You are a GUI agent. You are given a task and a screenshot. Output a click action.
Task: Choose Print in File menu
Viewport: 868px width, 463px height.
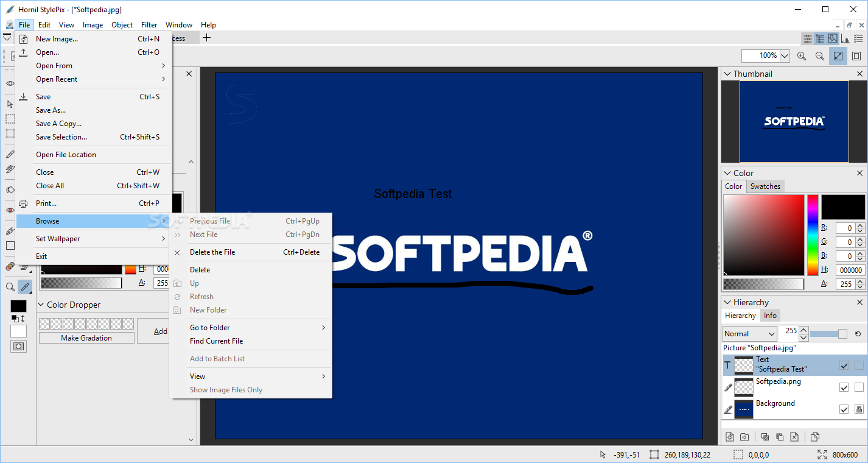[94, 203]
